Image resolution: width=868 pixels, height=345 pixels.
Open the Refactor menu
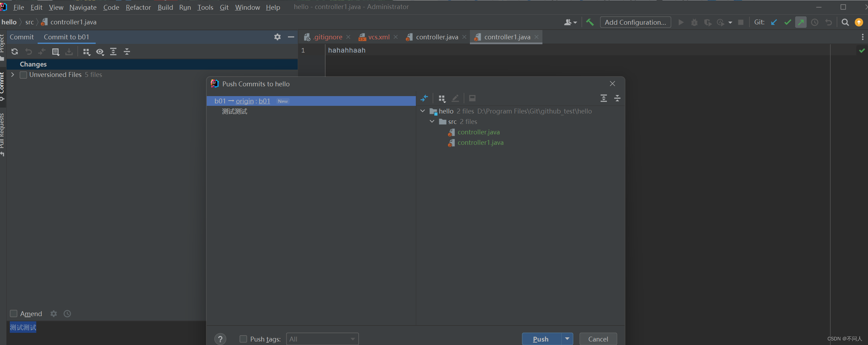(x=138, y=7)
